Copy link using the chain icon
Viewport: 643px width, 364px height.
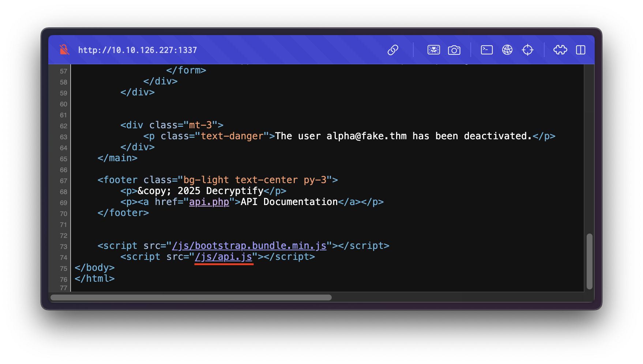(393, 50)
